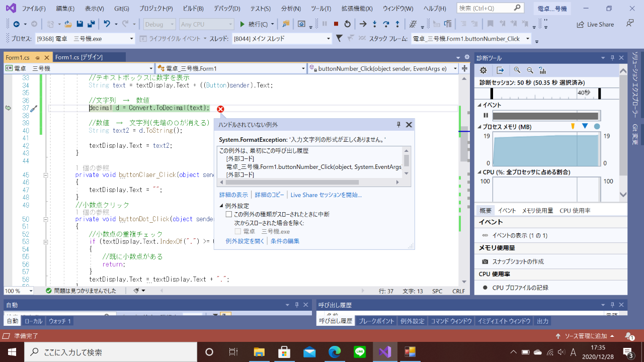Screen dimensions: 644x362
Task: Open the デバッグ(D) menu
Action: point(226,9)
